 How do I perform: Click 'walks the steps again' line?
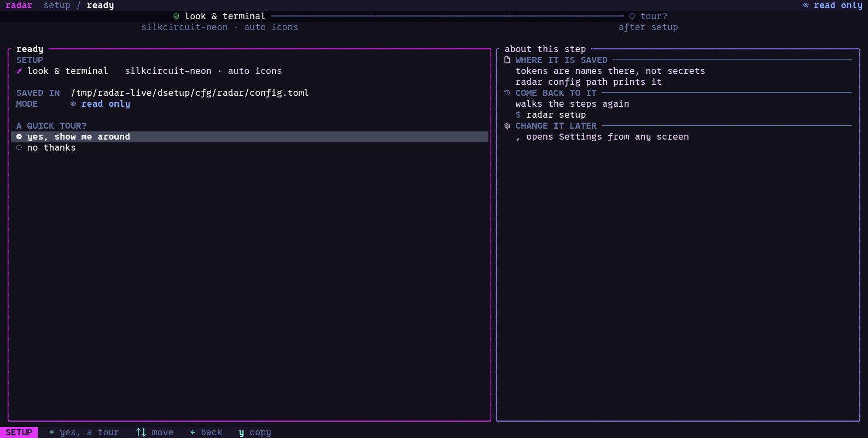coord(572,104)
